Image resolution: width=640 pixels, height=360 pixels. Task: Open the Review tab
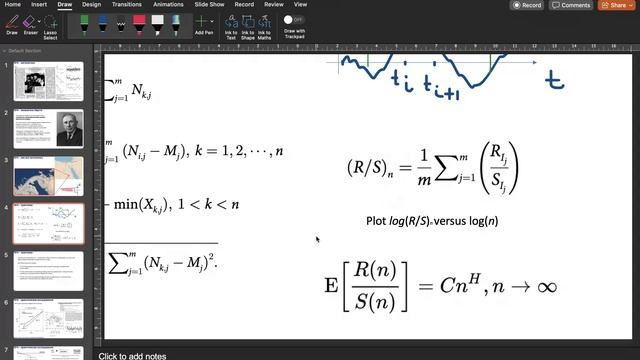273,4
